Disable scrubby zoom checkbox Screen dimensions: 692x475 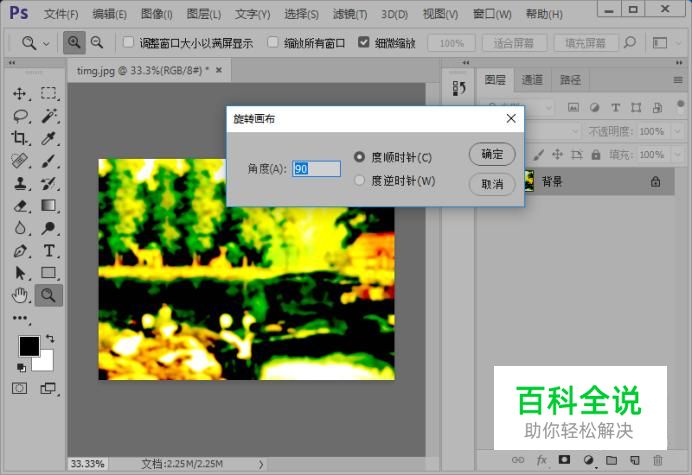pos(364,42)
